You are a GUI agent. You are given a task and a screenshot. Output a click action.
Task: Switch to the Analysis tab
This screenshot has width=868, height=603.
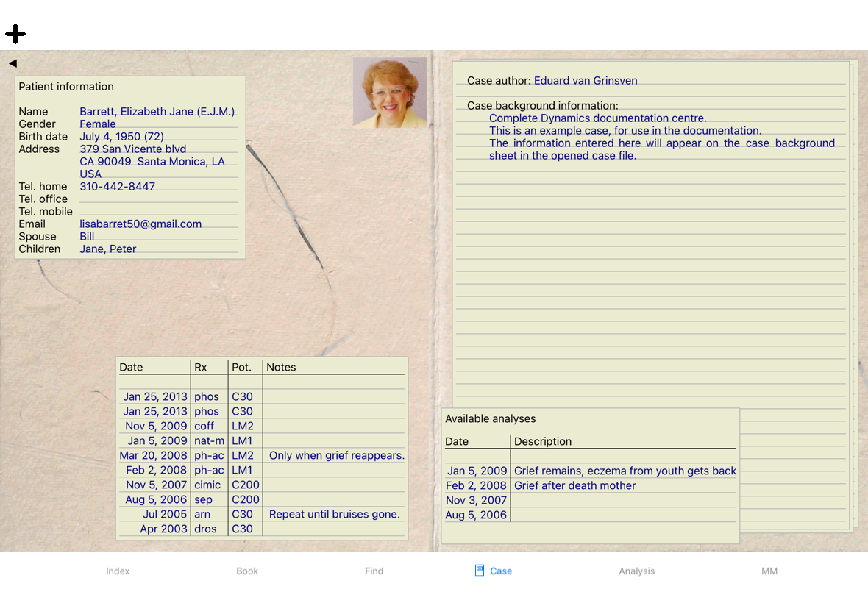[636, 571]
